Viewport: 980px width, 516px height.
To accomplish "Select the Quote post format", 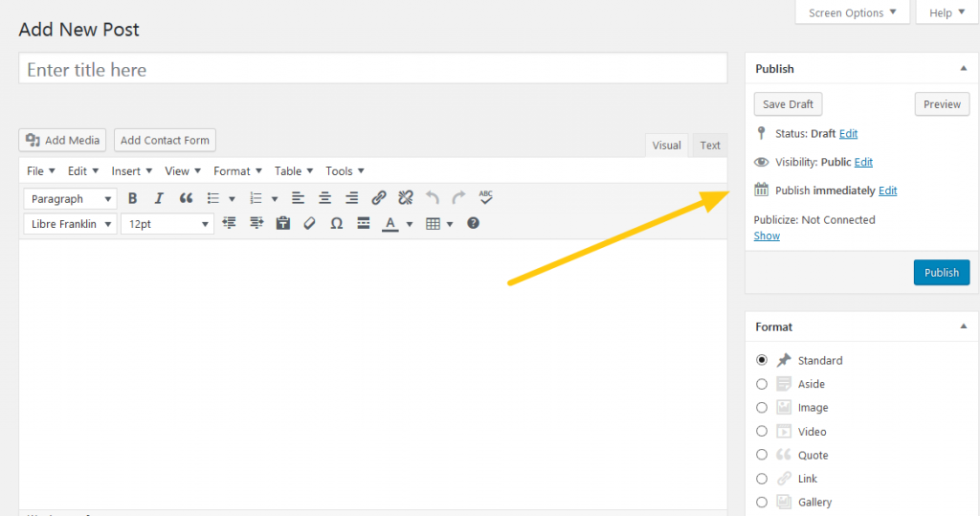I will (x=761, y=455).
